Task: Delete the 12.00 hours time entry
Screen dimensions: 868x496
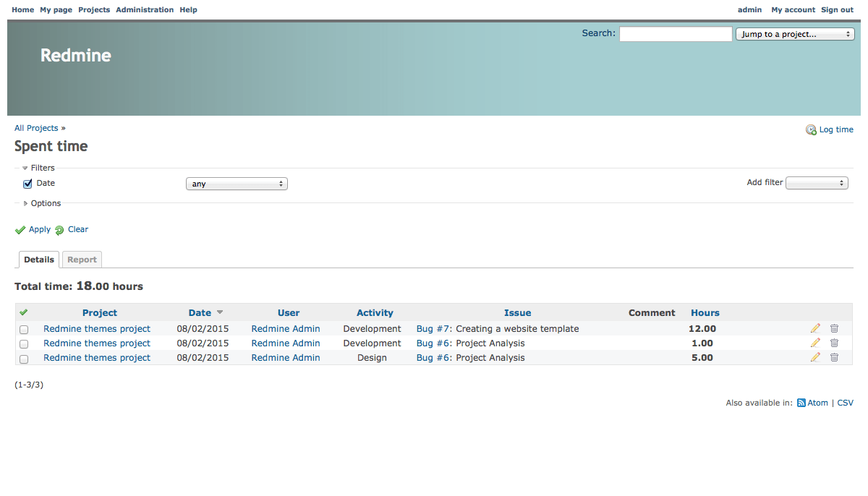Action: coord(834,328)
